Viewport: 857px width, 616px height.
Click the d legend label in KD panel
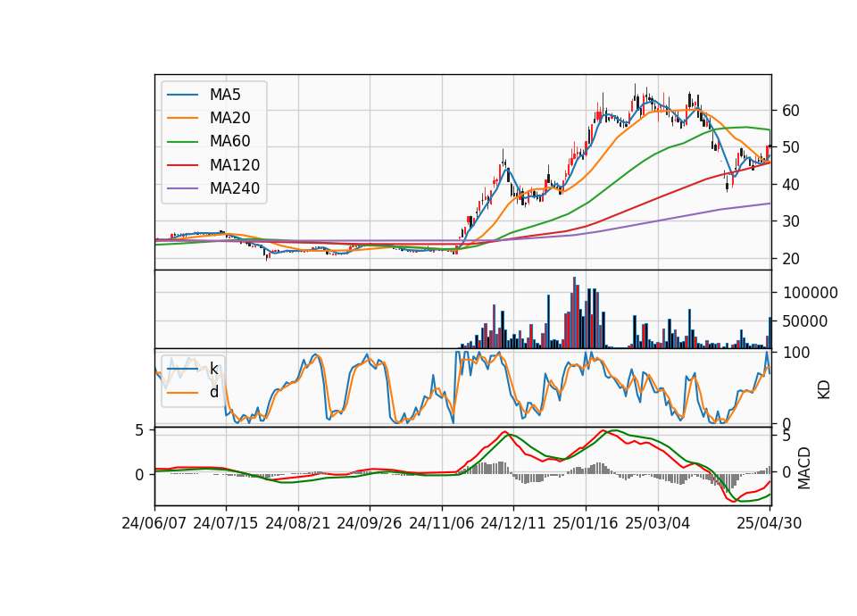click(x=214, y=392)
